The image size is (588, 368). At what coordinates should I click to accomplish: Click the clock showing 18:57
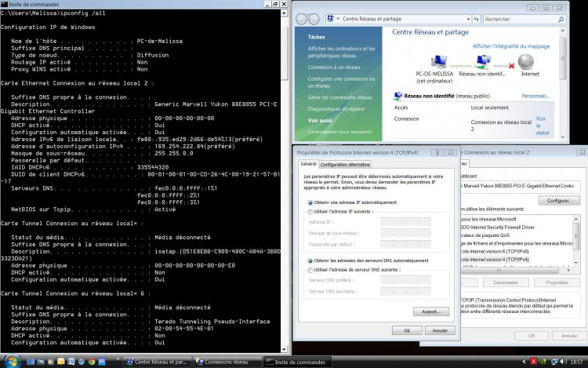576,362
